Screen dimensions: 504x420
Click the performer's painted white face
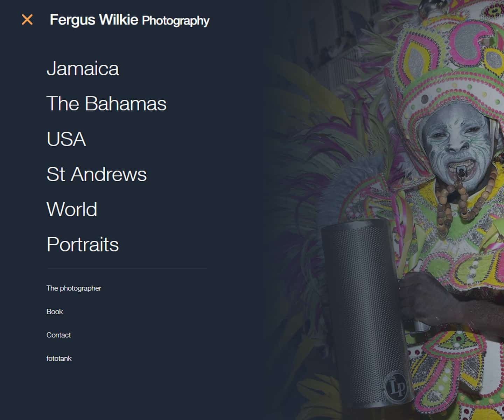(457, 147)
